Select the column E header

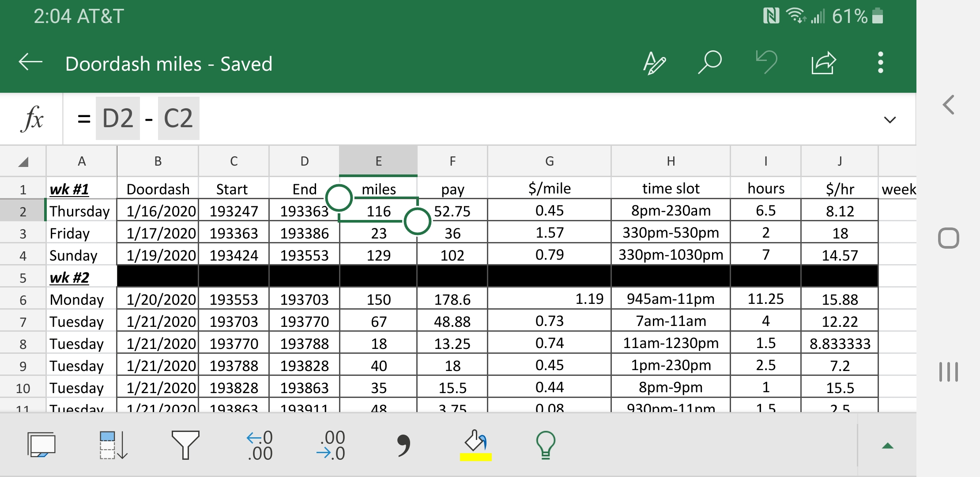[378, 161]
